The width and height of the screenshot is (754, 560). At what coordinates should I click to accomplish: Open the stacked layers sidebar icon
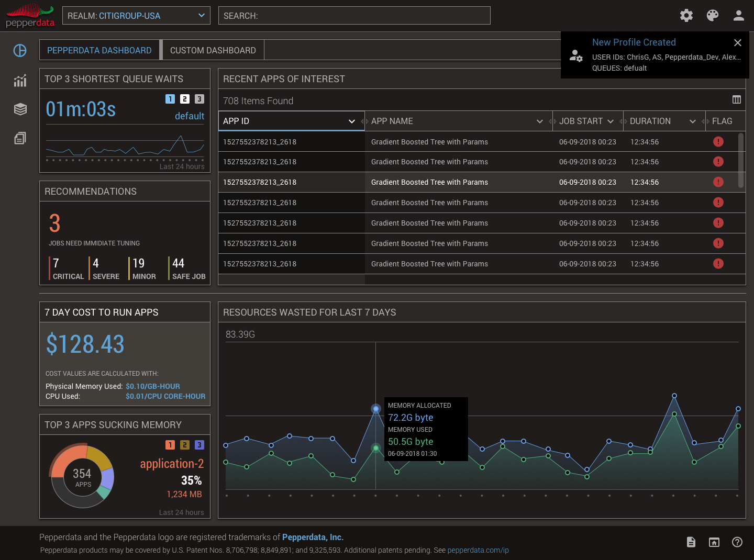(x=20, y=109)
